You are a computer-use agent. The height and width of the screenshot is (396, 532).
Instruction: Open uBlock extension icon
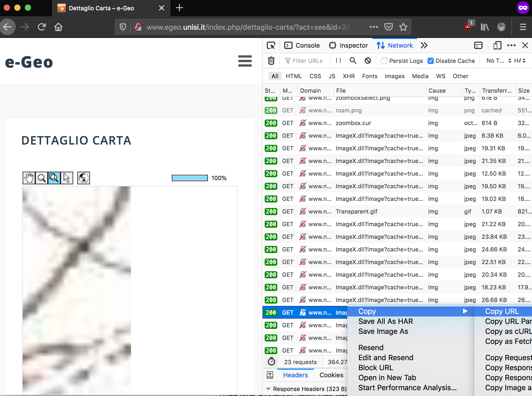click(x=468, y=26)
